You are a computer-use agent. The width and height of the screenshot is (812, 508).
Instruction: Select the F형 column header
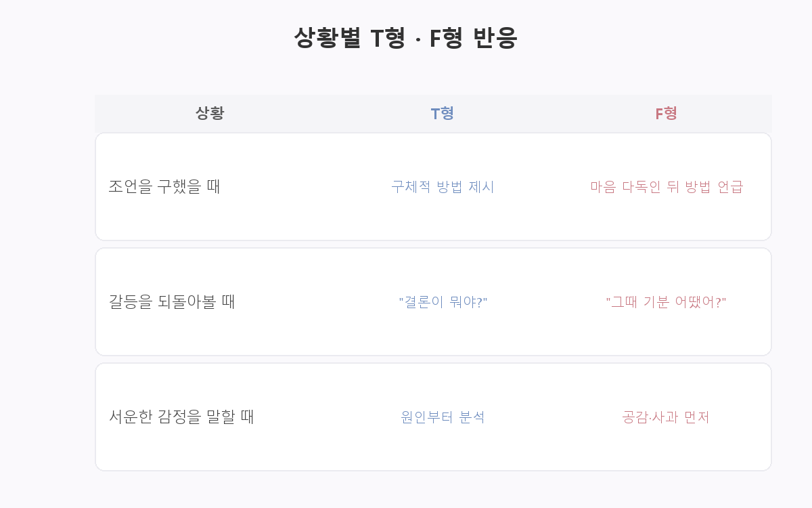tap(667, 113)
